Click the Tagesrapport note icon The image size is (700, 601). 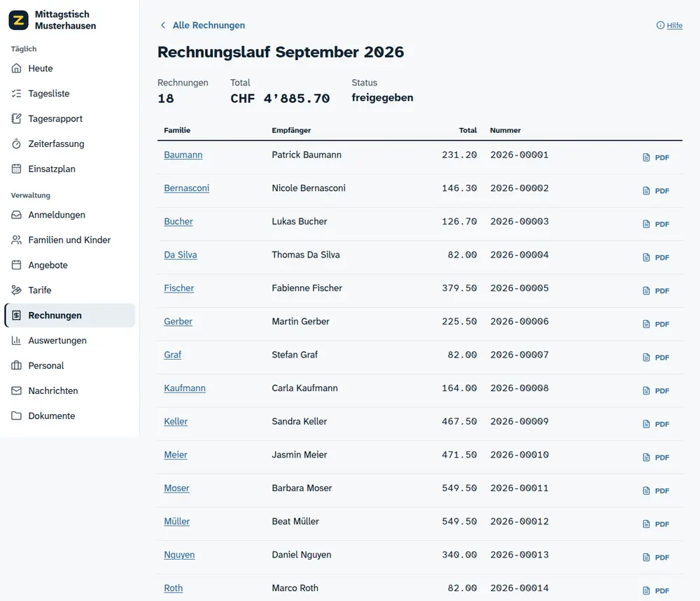coord(17,119)
